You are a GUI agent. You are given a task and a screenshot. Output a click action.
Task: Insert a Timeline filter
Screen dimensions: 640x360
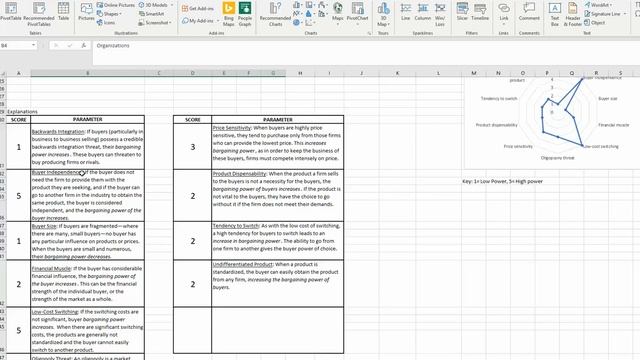[x=480, y=12]
